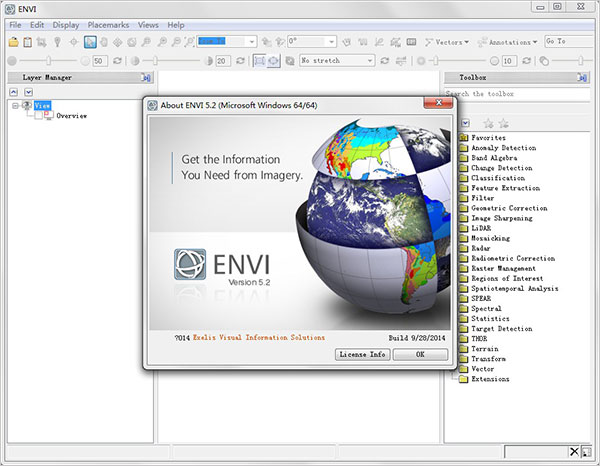This screenshot has height=466, width=600.
Task: Open the Edit menu
Action: 37,25
